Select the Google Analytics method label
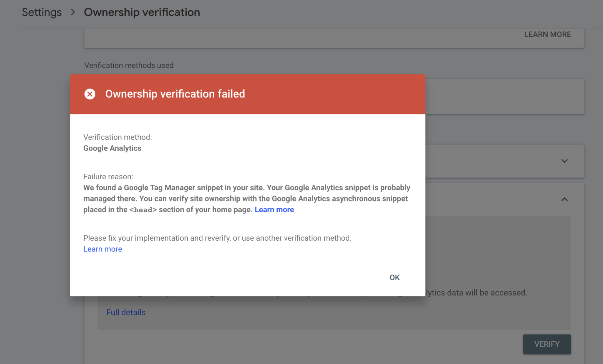Screen dimensions: 603x364 (x=112, y=148)
